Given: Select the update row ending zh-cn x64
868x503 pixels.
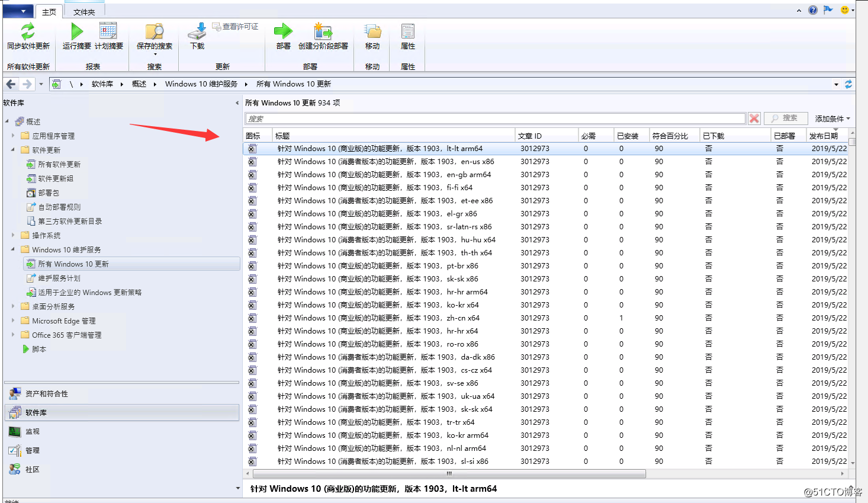Looking at the screenshot, I should pyautogui.click(x=545, y=318).
